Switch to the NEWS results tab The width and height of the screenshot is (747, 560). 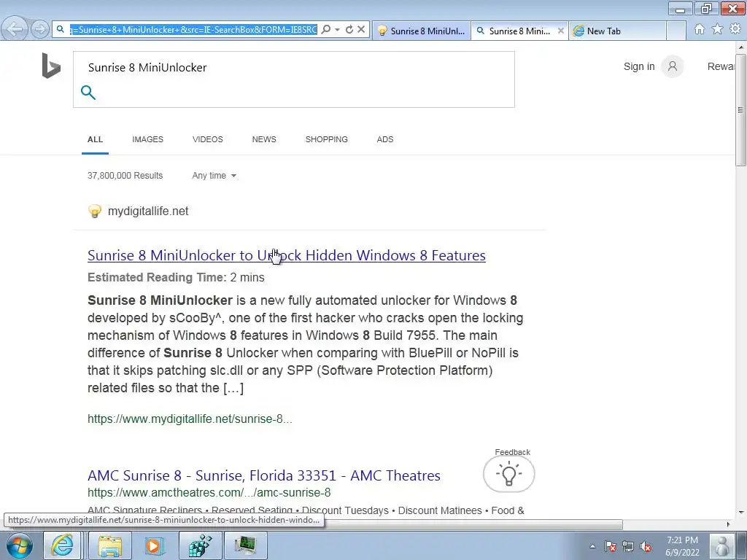pyautogui.click(x=264, y=139)
